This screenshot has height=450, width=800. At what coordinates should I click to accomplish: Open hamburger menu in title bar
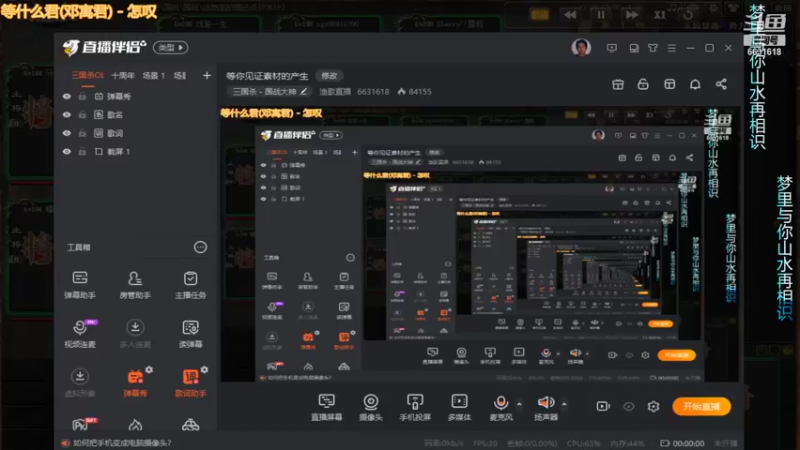tap(671, 48)
